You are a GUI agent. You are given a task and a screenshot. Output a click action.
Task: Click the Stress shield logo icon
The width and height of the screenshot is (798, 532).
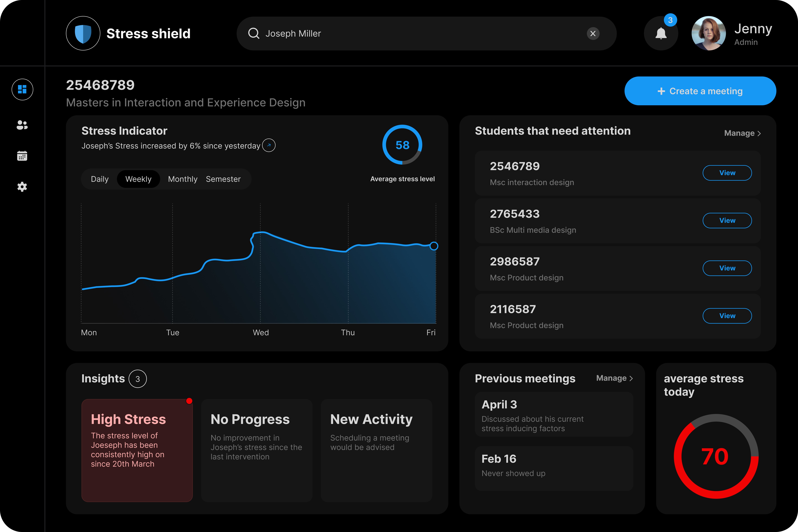tap(83, 34)
